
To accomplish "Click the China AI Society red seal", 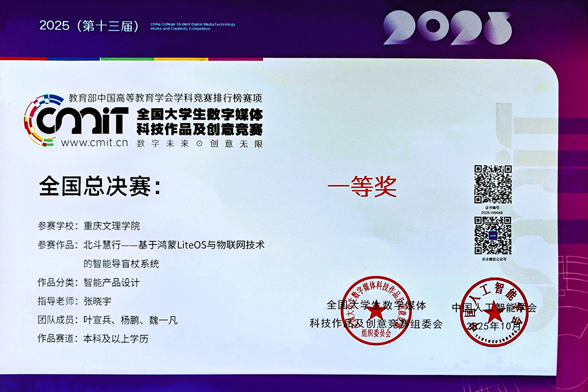I will pos(493,309).
